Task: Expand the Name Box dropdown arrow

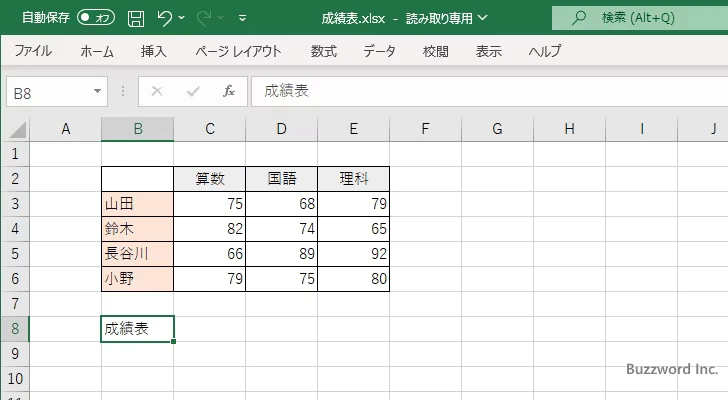Action: click(x=98, y=91)
